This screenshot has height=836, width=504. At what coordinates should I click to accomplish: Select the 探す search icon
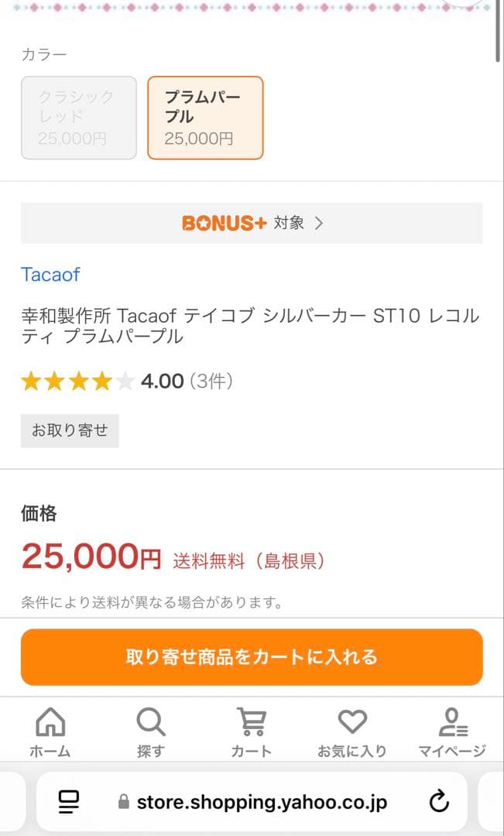pos(150,722)
